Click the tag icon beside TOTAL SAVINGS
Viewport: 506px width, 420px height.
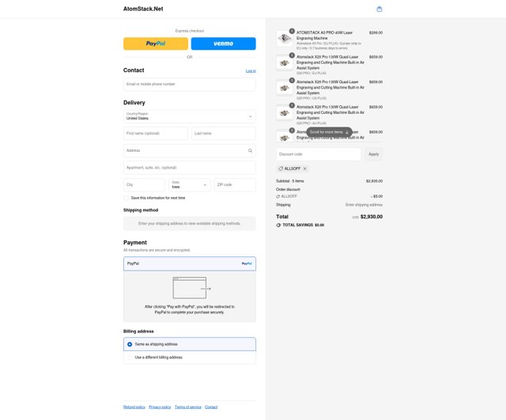point(278,225)
